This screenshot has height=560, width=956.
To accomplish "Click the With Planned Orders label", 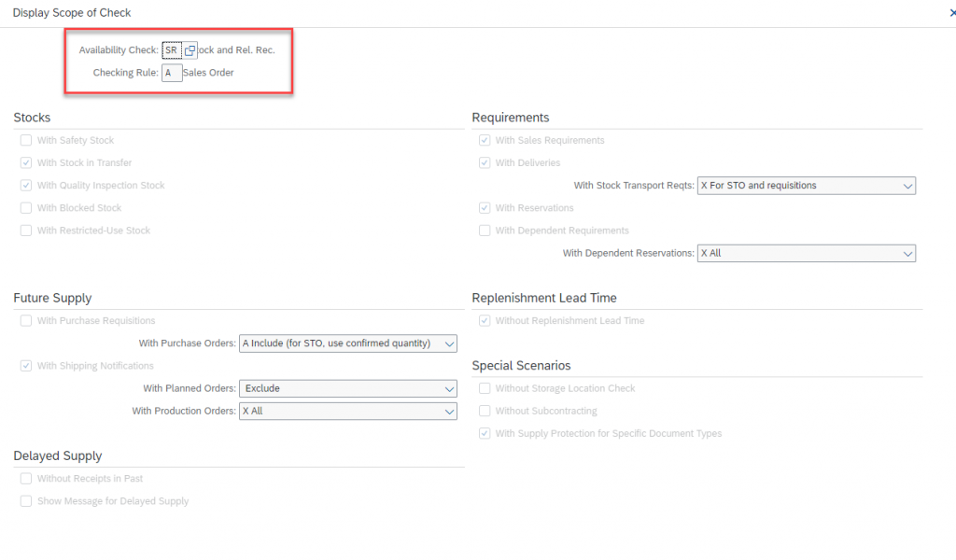I will 189,388.
